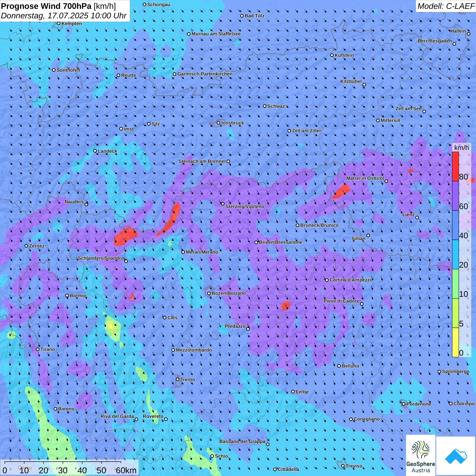Viewport: 476px width, 476px height.
Task: Select the Mezzolombardo label
Action: click(x=194, y=350)
